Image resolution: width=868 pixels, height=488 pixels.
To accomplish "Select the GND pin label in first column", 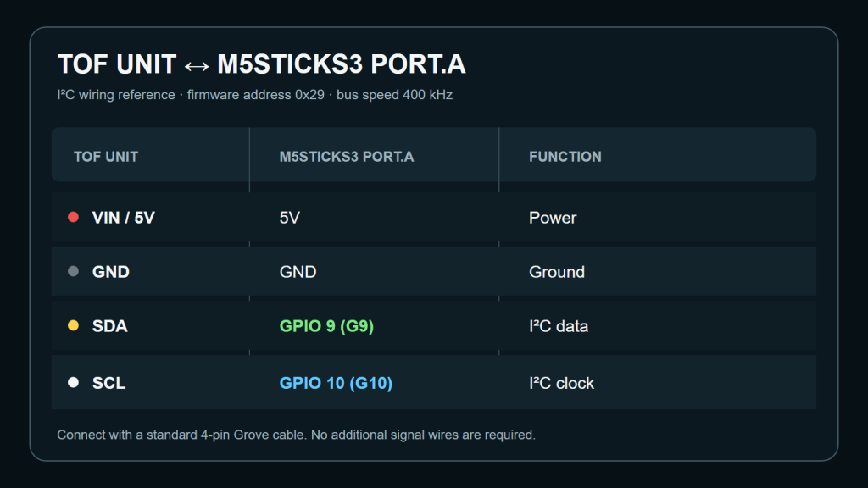I will [111, 272].
